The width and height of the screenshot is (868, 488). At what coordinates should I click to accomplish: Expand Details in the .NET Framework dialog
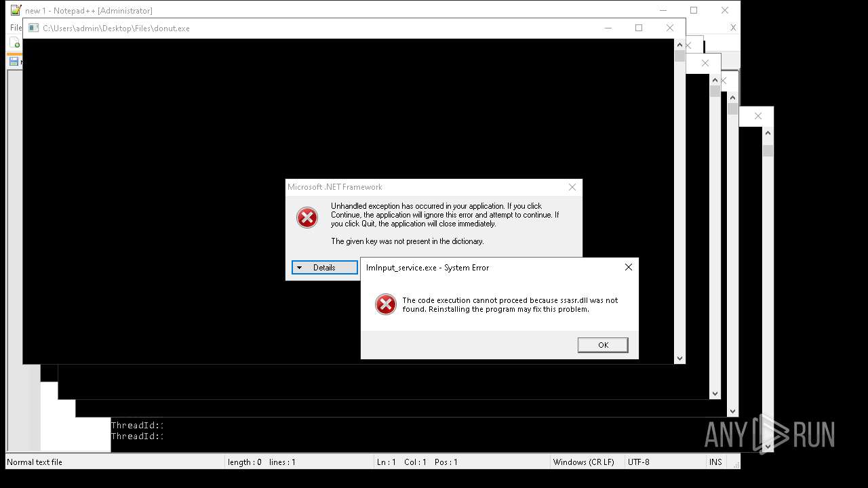click(324, 268)
